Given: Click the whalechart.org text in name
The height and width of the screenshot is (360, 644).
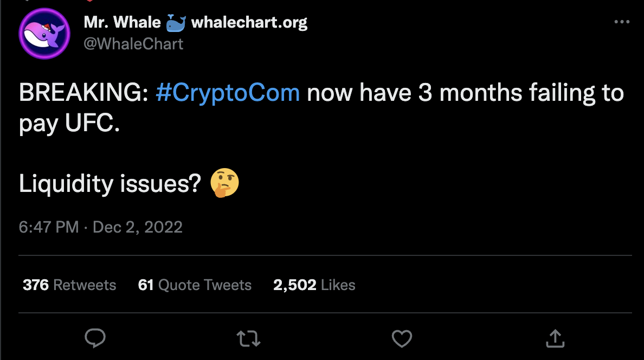Looking at the screenshot, I should coord(249,23).
